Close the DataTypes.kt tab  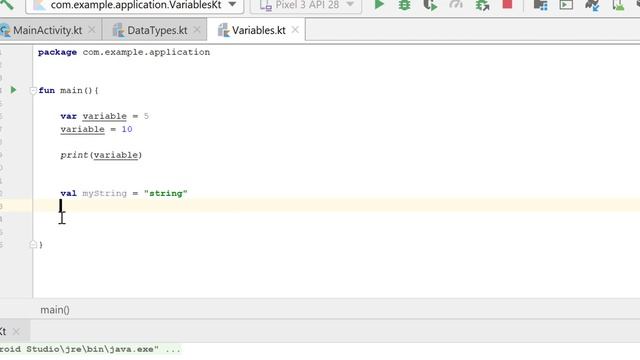coord(197,30)
